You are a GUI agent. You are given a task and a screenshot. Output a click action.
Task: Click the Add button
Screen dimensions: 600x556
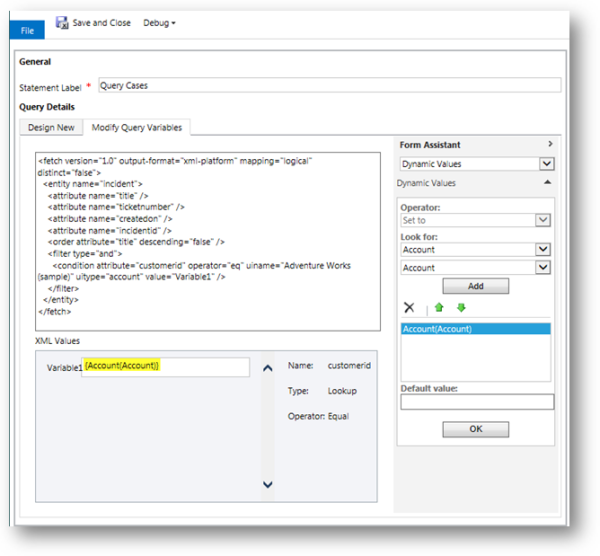tap(476, 286)
